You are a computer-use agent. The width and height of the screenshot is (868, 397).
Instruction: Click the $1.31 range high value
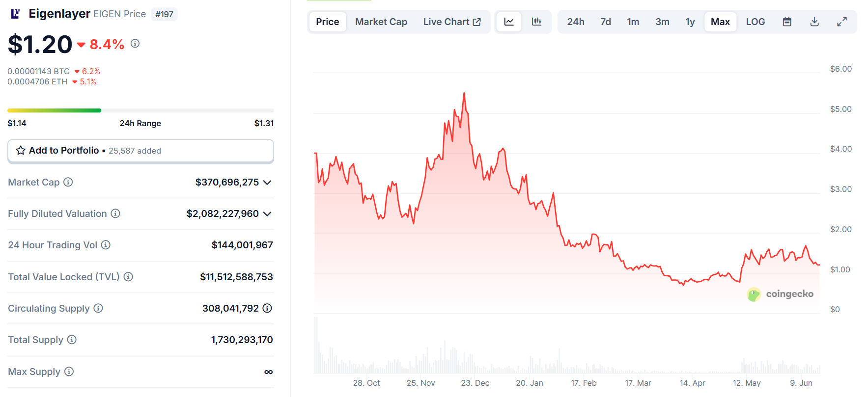coord(264,123)
